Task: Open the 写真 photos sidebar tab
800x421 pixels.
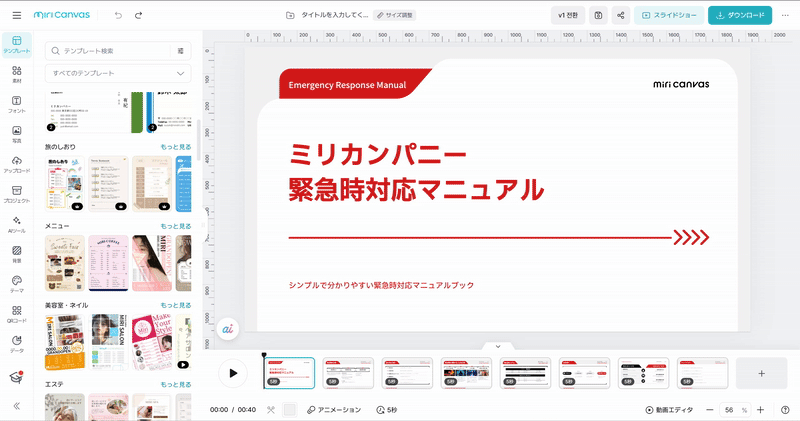Action: point(17,135)
